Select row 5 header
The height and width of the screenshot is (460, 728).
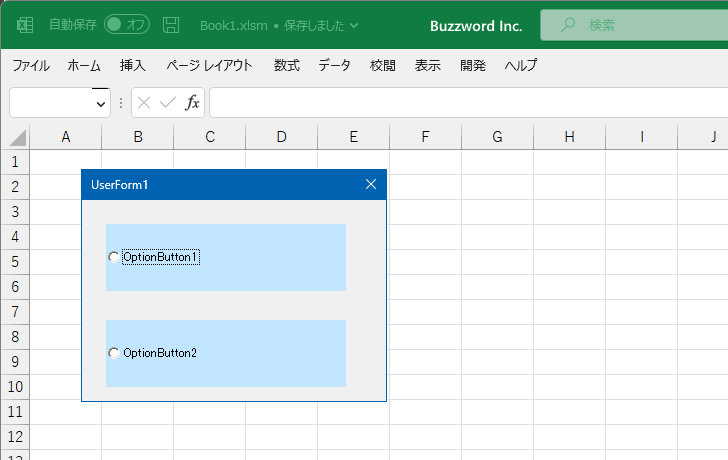click(x=15, y=262)
